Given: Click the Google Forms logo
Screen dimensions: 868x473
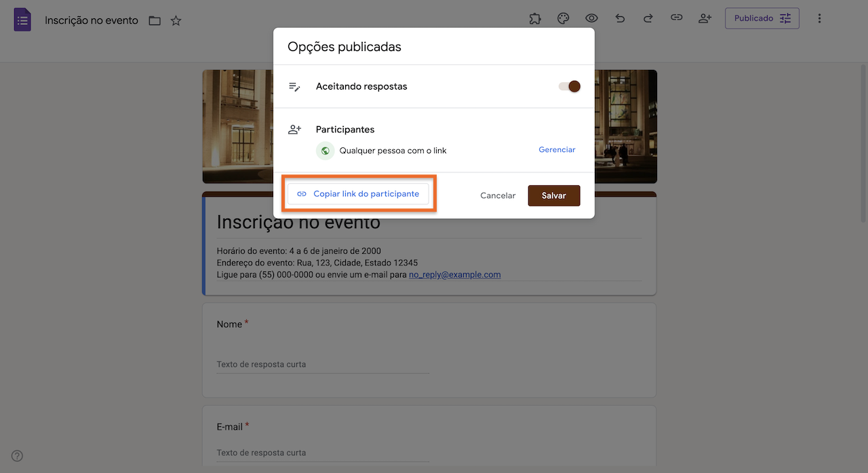Looking at the screenshot, I should [x=22, y=19].
